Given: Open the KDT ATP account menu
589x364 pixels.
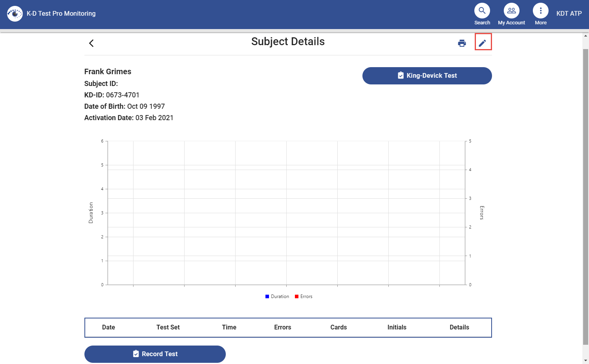Looking at the screenshot, I should pos(569,13).
